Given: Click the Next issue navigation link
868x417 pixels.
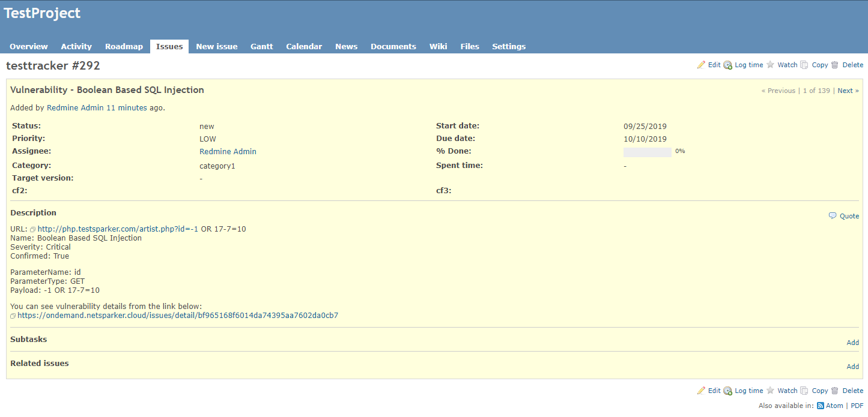Looking at the screenshot, I should pos(845,90).
